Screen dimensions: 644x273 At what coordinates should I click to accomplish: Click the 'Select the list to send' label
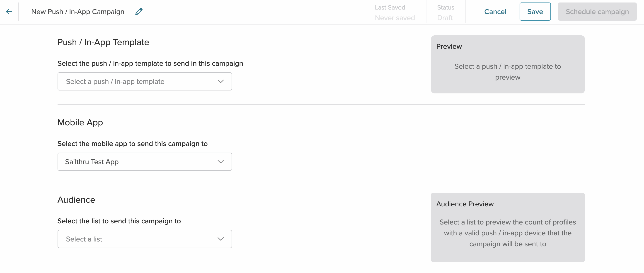coord(119,221)
